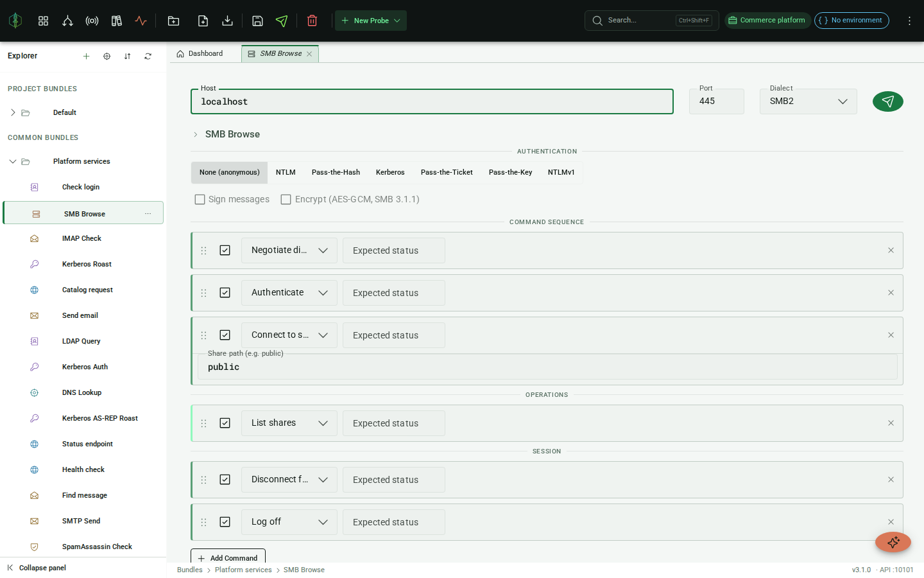Click the branching flow icon in toolbar
The image size is (924, 578).
point(67,21)
